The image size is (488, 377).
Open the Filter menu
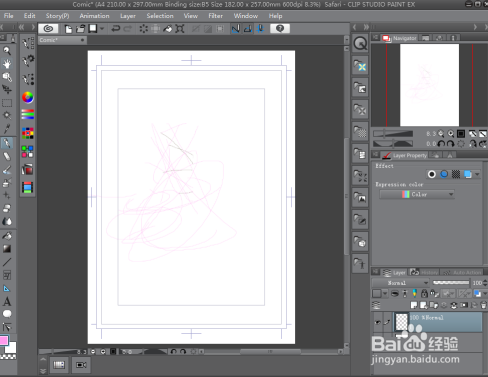pos(216,16)
